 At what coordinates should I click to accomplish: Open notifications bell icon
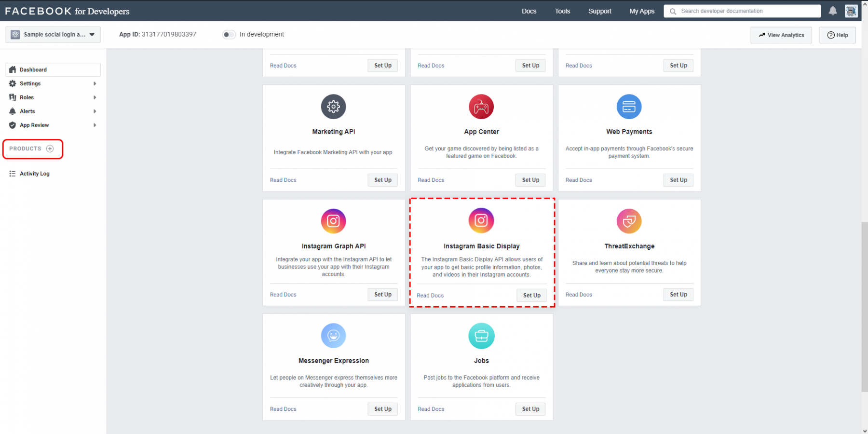pyautogui.click(x=833, y=11)
